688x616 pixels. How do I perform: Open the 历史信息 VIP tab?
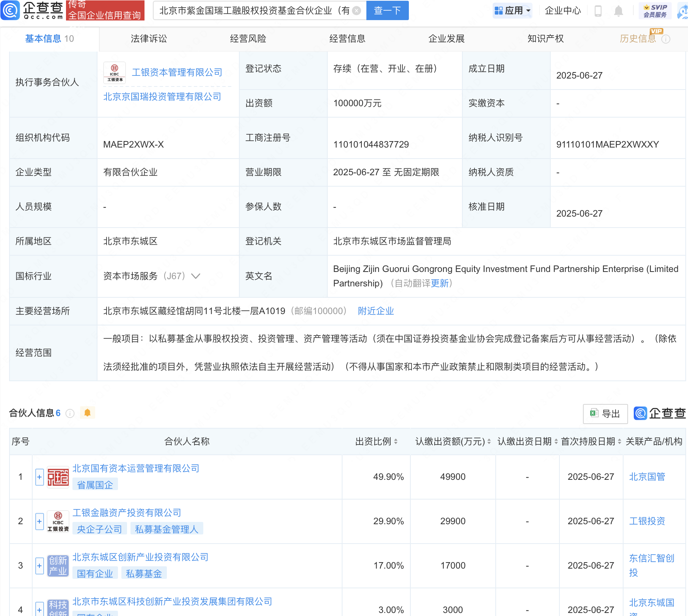638,39
